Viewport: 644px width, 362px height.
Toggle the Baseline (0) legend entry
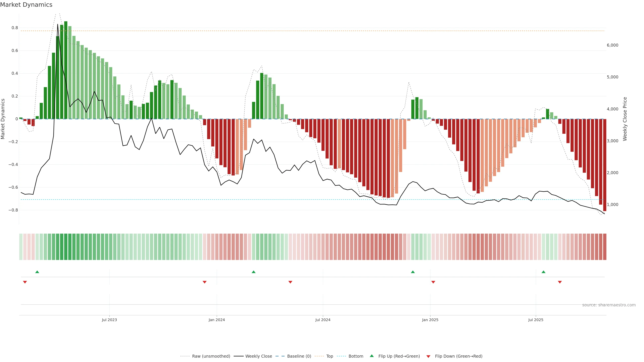[299, 356]
